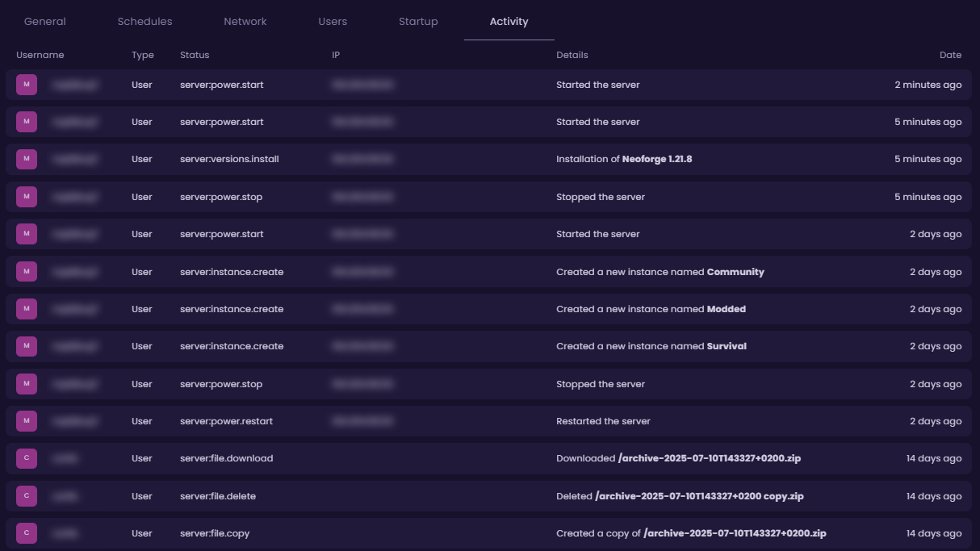Image resolution: width=980 pixels, height=551 pixels.
Task: Click 2 days ago on the Modded instance row
Action: 936,309
